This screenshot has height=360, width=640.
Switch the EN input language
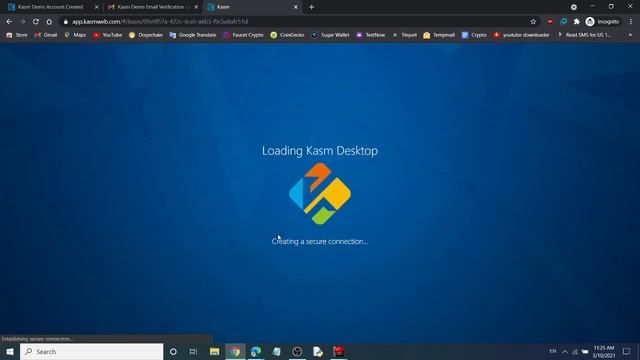pyautogui.click(x=553, y=351)
